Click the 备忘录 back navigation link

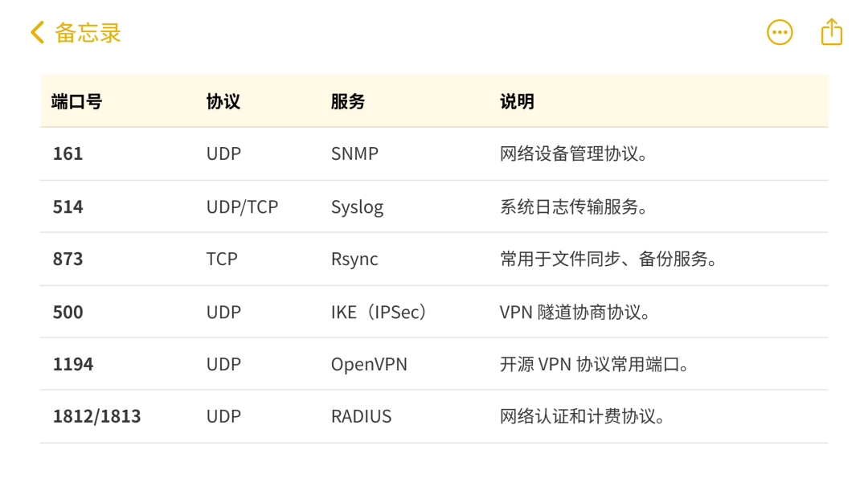(86, 33)
